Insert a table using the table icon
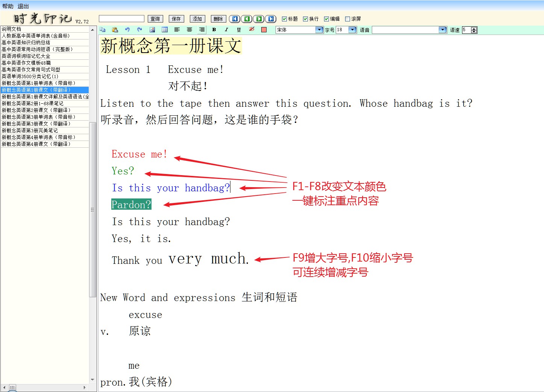The image size is (544, 392). 165,30
